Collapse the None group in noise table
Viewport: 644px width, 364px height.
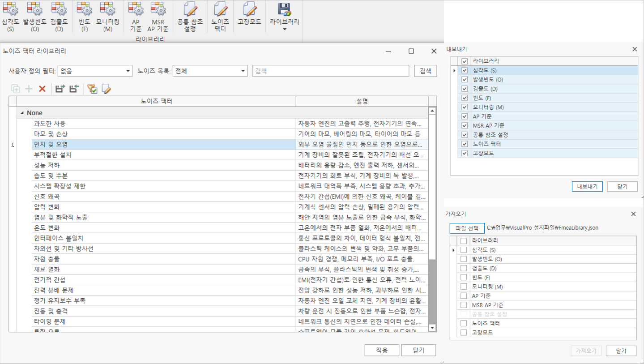(x=22, y=113)
